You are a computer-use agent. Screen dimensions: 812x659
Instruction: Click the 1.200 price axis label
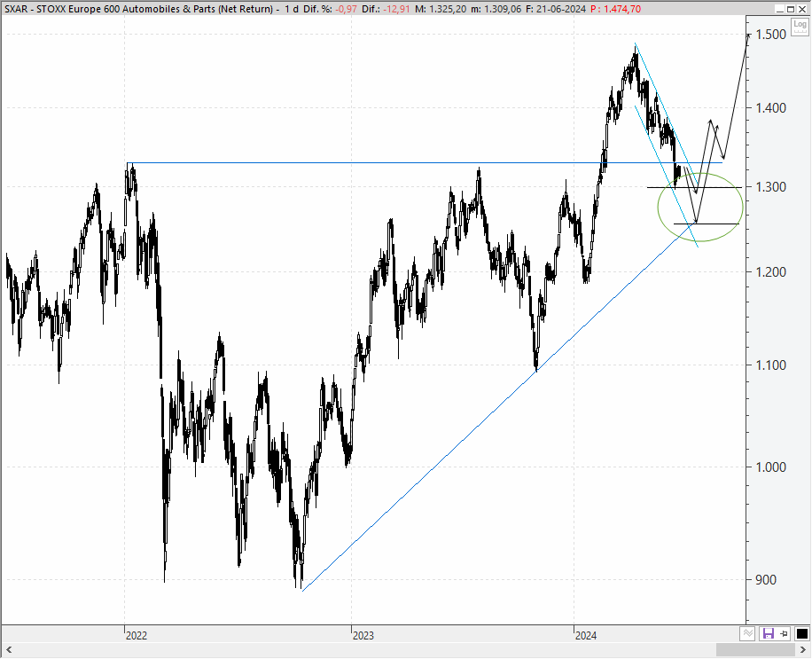pos(770,271)
